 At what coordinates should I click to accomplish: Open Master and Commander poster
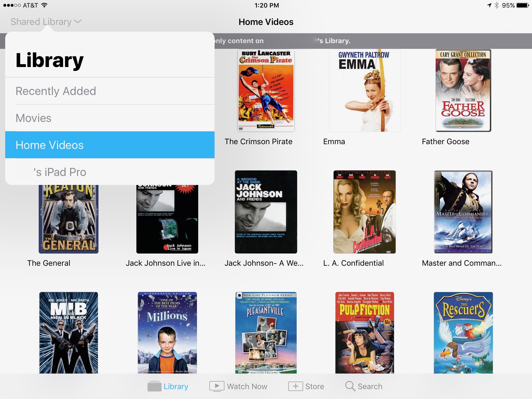pyautogui.click(x=463, y=212)
